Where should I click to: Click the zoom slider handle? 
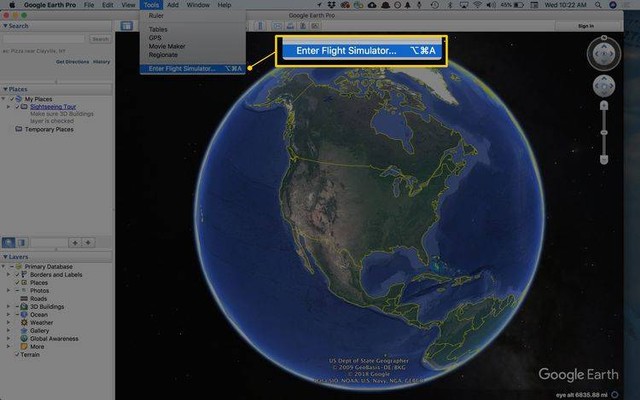(604, 133)
